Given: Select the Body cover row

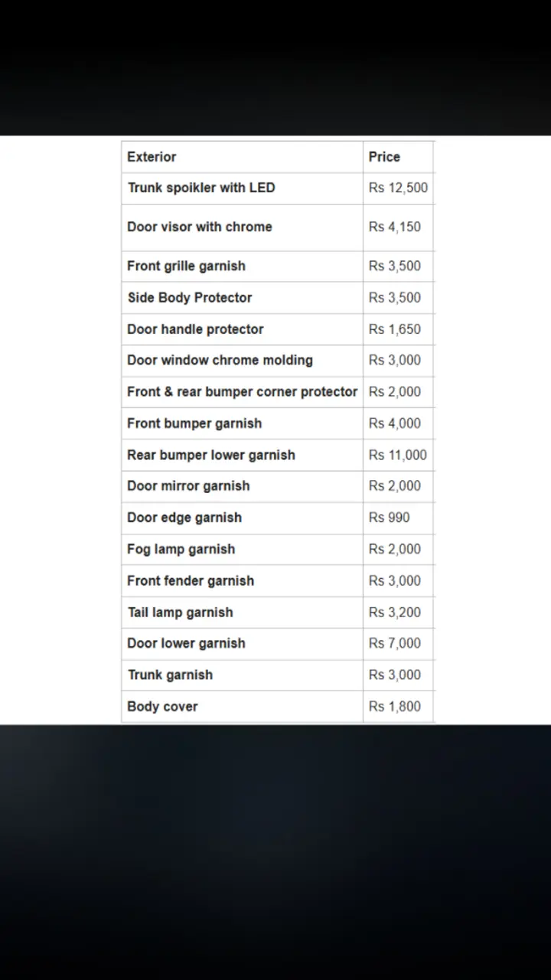Looking at the screenshot, I should click(163, 707).
